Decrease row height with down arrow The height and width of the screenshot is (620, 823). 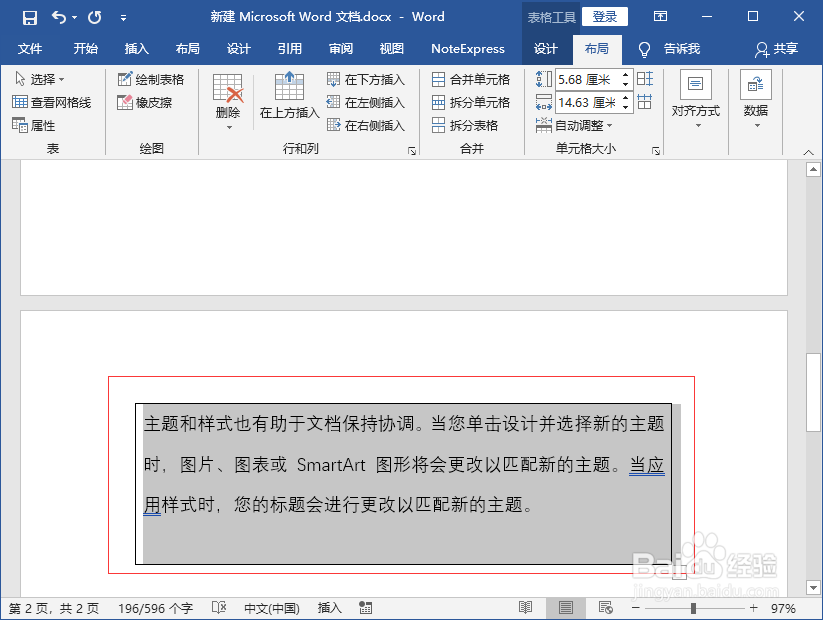[x=626, y=85]
